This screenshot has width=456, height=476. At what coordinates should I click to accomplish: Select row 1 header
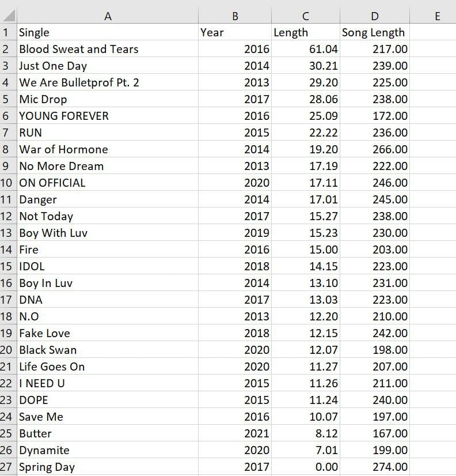click(x=7, y=32)
